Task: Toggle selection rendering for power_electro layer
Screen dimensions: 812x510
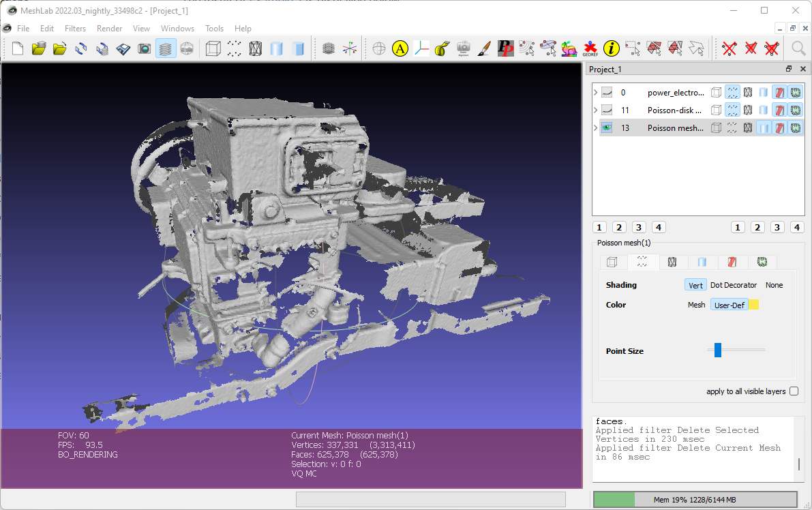Action: tap(779, 93)
